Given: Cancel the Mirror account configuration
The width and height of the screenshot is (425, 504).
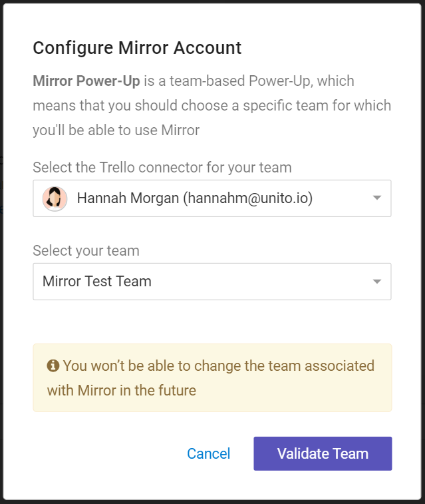Looking at the screenshot, I should [209, 453].
